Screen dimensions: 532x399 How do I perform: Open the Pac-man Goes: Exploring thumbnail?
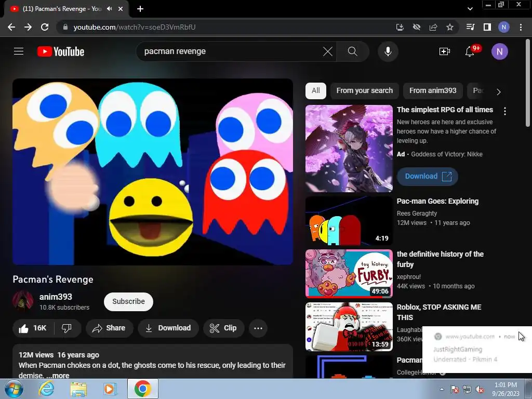pyautogui.click(x=349, y=221)
